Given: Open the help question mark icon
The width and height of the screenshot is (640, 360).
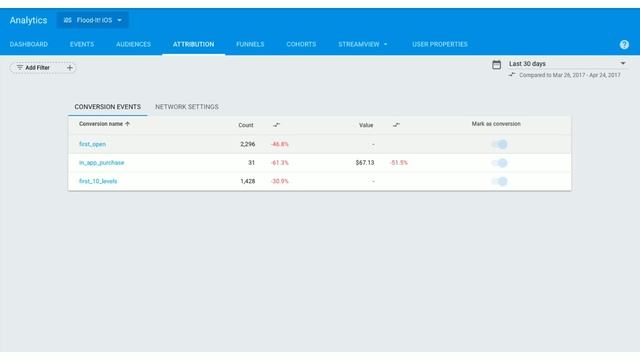Looking at the screenshot, I should (x=624, y=44).
